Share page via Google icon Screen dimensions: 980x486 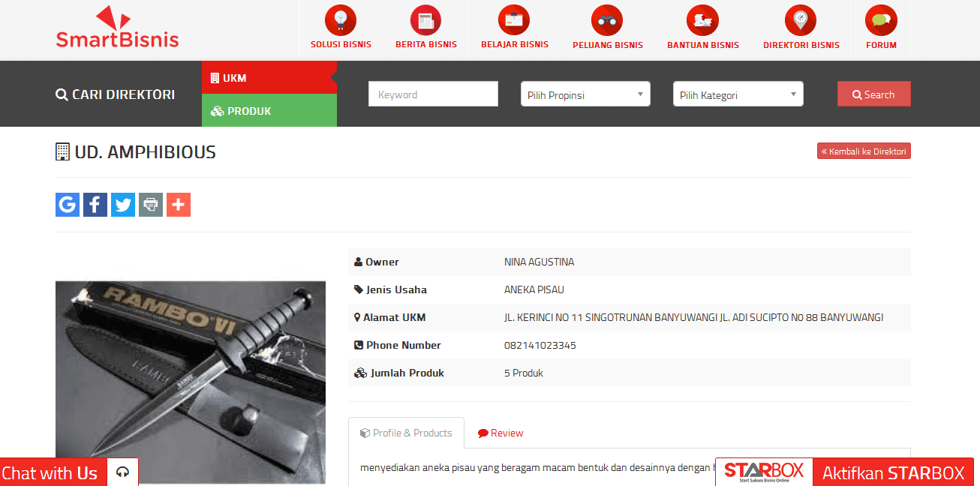68,205
